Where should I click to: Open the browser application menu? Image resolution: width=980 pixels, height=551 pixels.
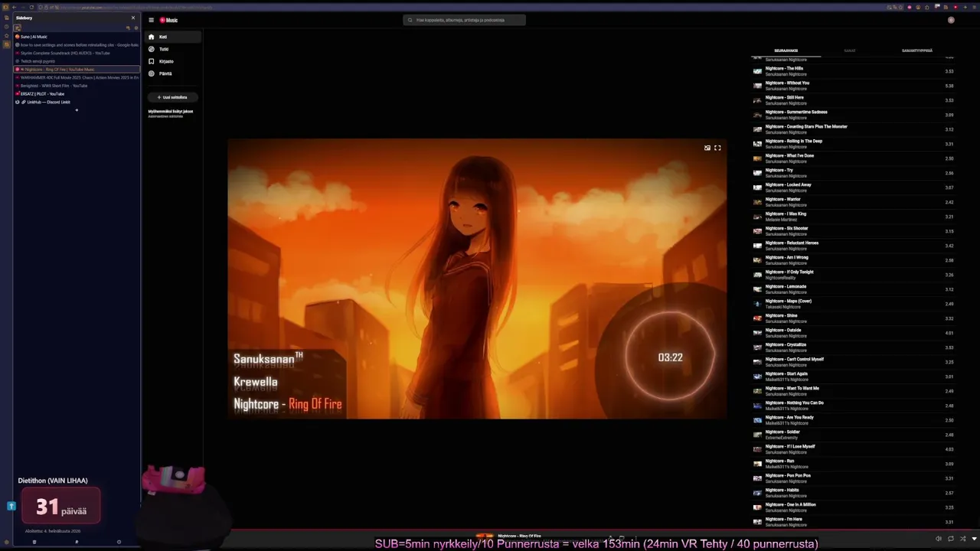pos(974,7)
